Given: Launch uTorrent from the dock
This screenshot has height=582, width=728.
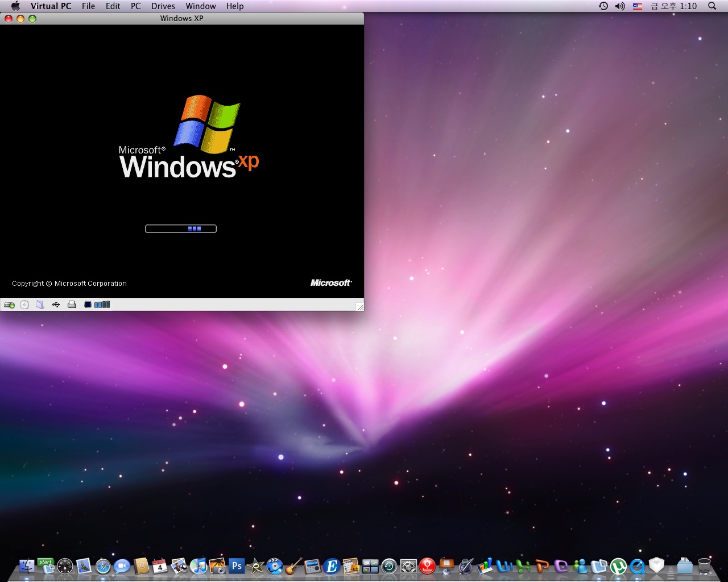Looking at the screenshot, I should pos(618,566).
